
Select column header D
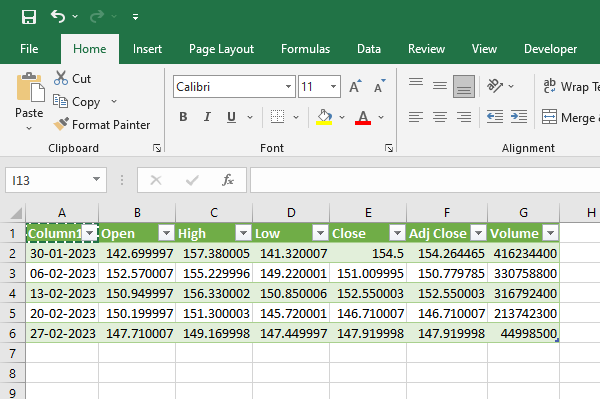(x=291, y=213)
